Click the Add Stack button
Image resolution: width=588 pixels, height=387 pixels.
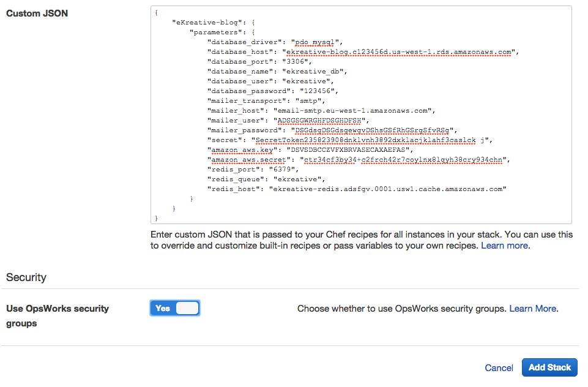pyautogui.click(x=549, y=367)
